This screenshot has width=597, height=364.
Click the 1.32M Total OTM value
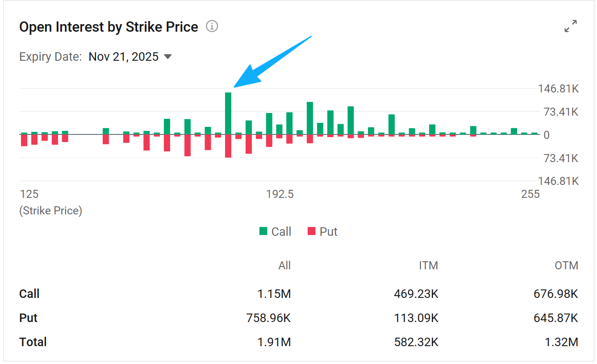(x=561, y=342)
